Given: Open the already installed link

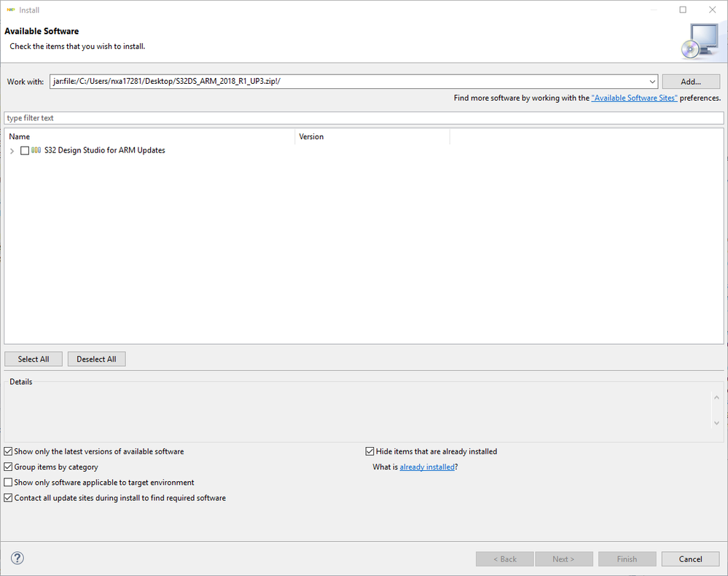Looking at the screenshot, I should (x=427, y=467).
